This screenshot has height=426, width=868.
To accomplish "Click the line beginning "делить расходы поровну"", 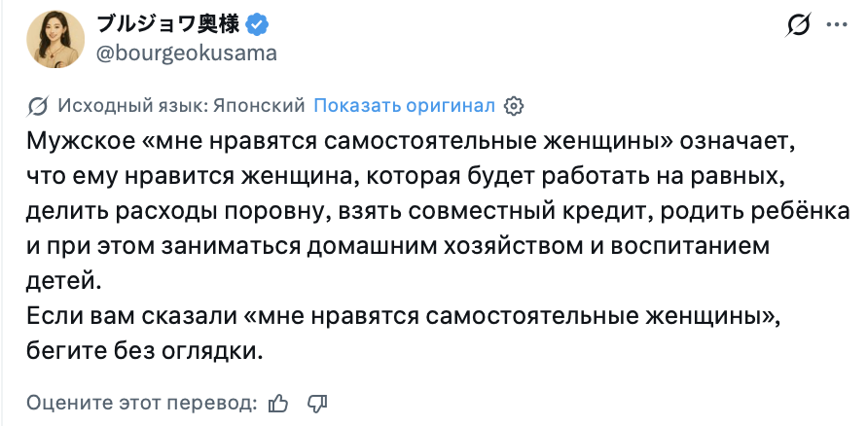I will (438, 209).
